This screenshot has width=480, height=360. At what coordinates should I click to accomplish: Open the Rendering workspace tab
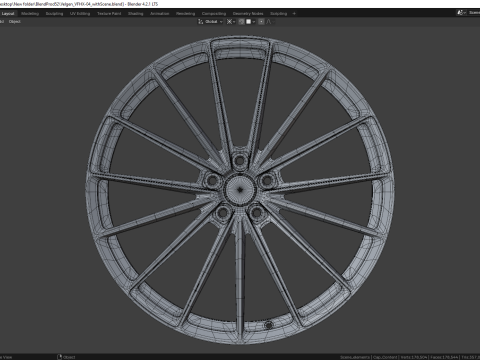tap(186, 14)
